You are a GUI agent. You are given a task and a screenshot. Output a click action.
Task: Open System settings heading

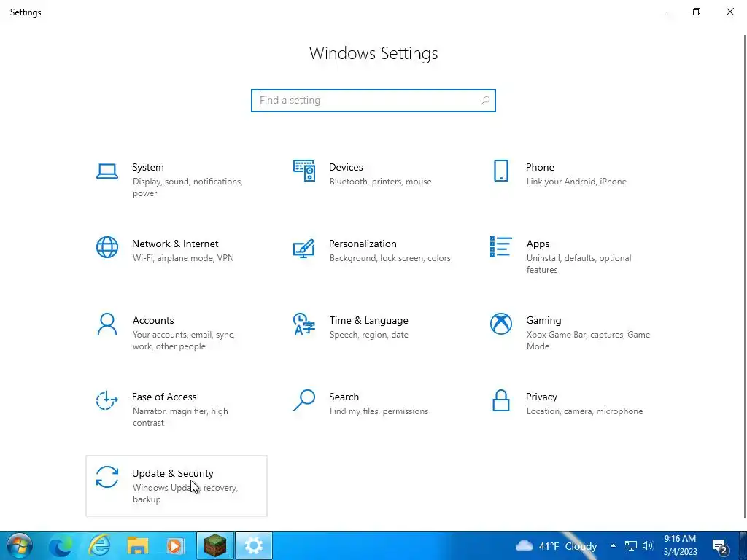click(x=147, y=167)
